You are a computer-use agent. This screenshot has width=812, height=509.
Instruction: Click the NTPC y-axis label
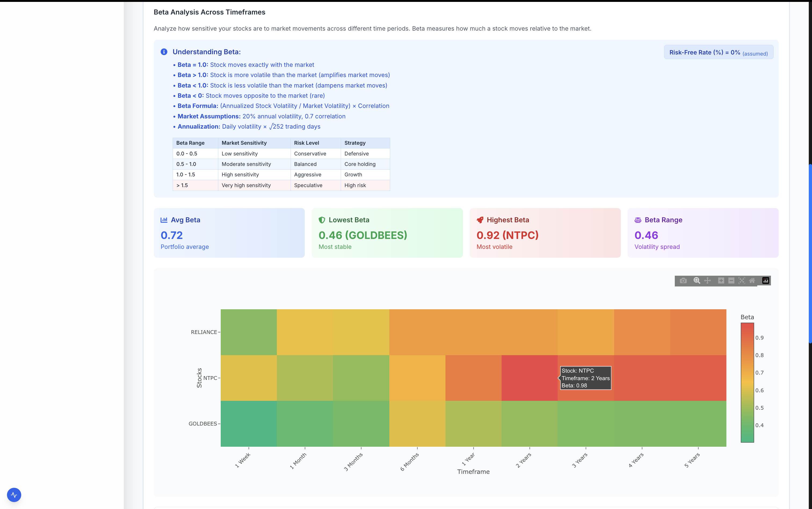click(x=210, y=378)
